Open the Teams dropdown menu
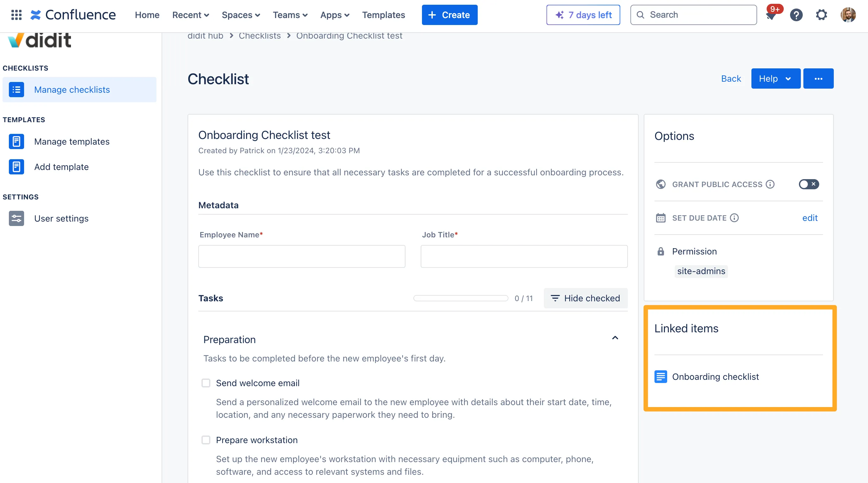This screenshot has height=483, width=868. point(290,15)
